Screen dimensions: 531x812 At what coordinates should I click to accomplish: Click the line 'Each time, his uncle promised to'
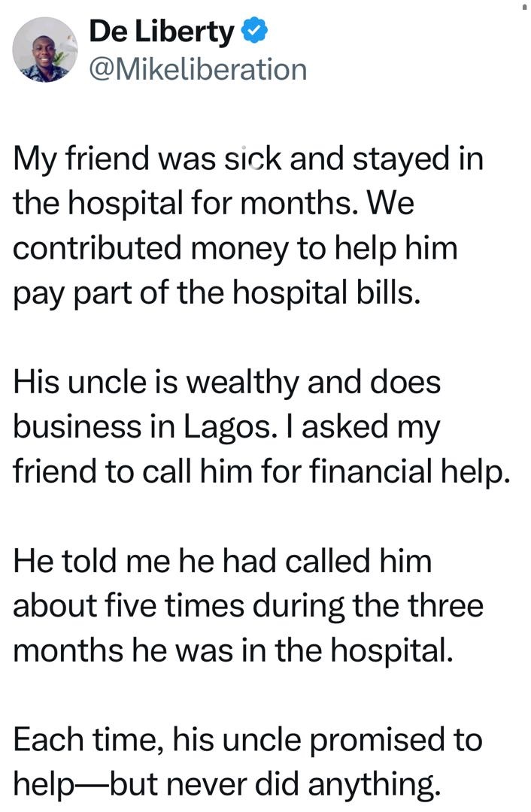click(x=248, y=741)
